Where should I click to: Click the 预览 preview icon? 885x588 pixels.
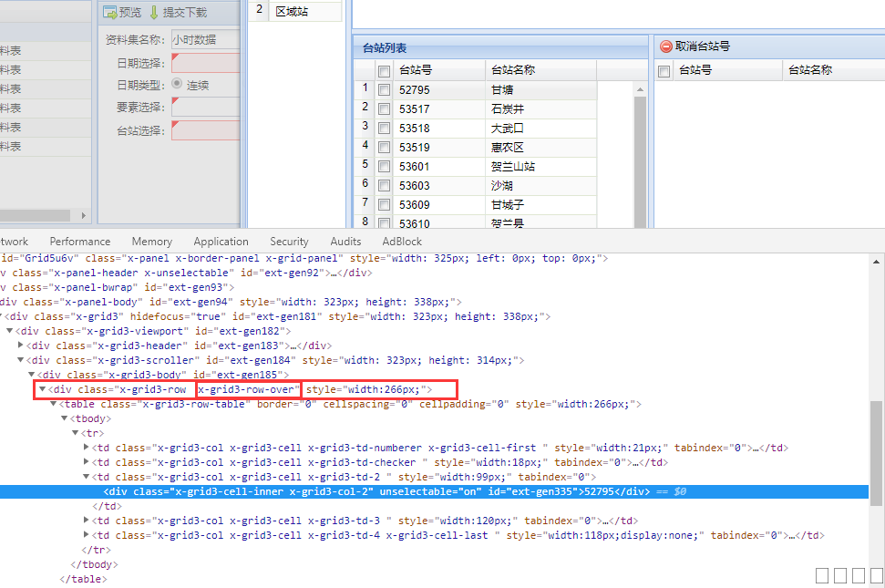coord(109,13)
